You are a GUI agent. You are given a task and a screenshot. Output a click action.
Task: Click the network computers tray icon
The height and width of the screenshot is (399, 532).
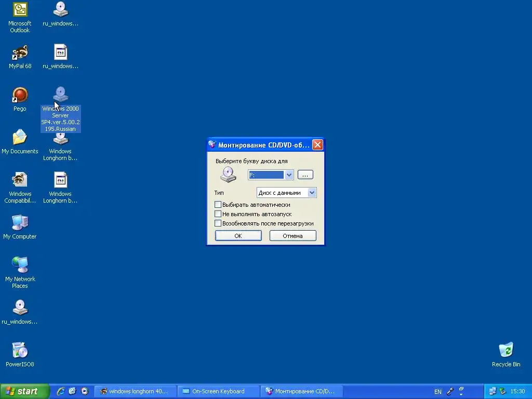click(x=493, y=392)
